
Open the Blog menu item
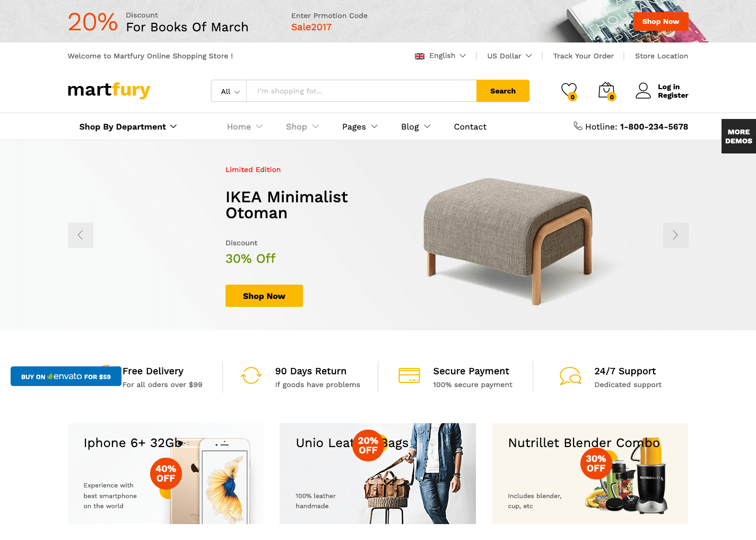(415, 127)
